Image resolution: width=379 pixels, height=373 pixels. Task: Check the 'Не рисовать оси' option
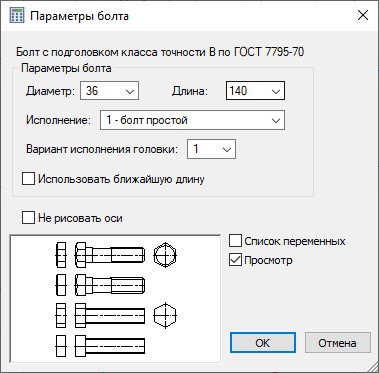click(x=28, y=218)
